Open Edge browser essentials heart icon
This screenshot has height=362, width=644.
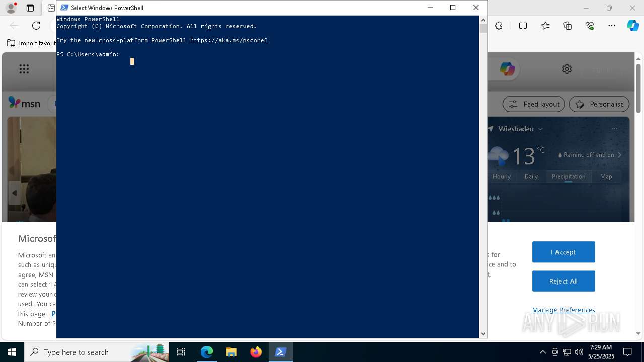point(590,26)
